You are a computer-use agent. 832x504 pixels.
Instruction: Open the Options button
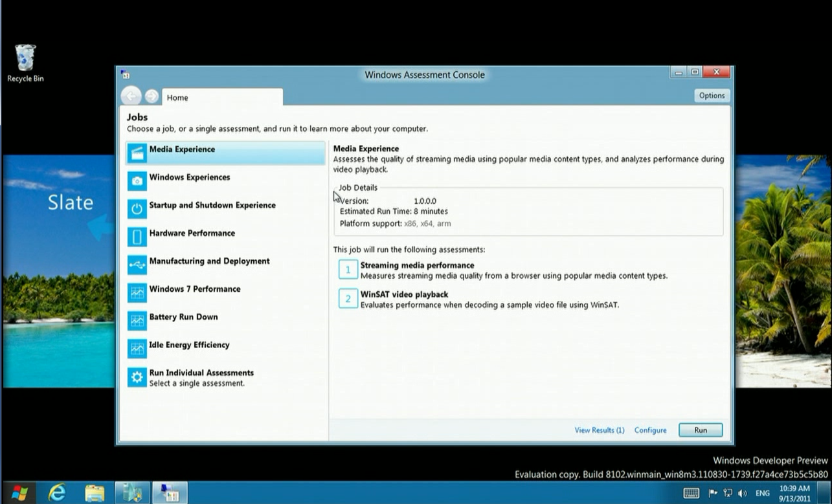click(712, 96)
